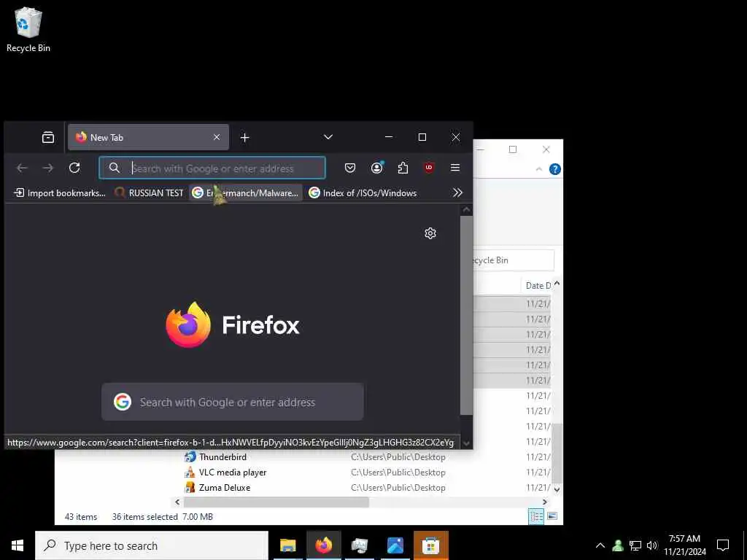747x560 pixels.
Task: Open the Microsoft Store taskbar icon
Action: 430,545
